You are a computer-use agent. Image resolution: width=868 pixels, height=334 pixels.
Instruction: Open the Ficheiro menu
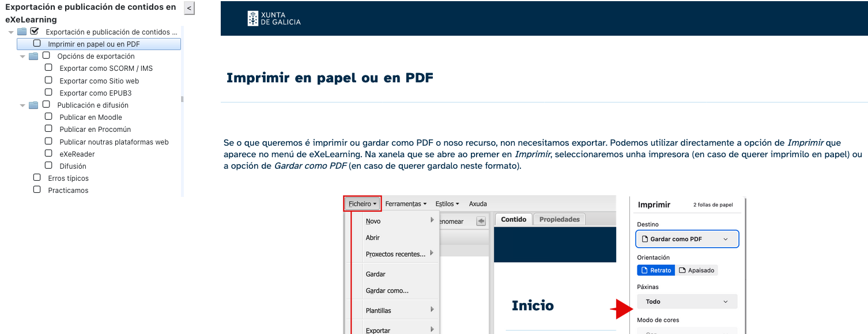coord(362,203)
